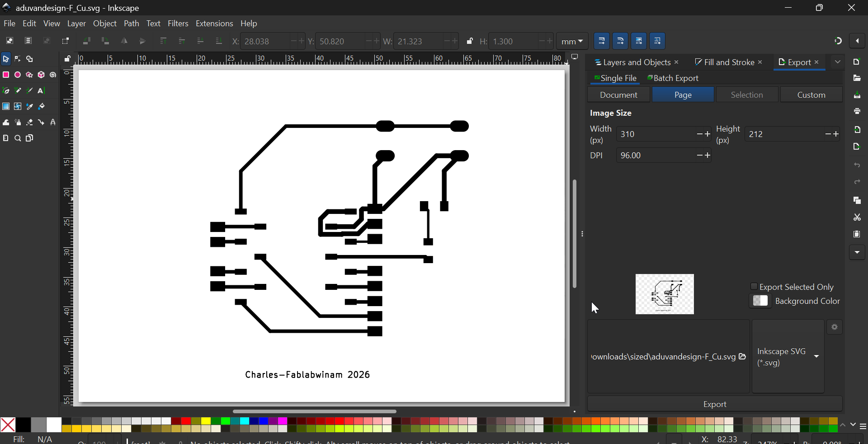Screen dimensions: 868x444
Task: Select the 3D Box tool
Action: pyautogui.click(x=41, y=75)
